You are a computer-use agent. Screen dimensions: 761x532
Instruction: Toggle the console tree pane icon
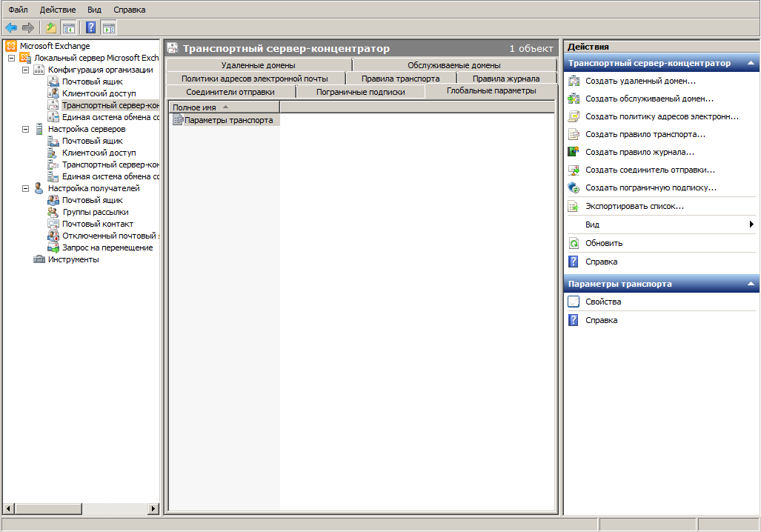(69, 28)
